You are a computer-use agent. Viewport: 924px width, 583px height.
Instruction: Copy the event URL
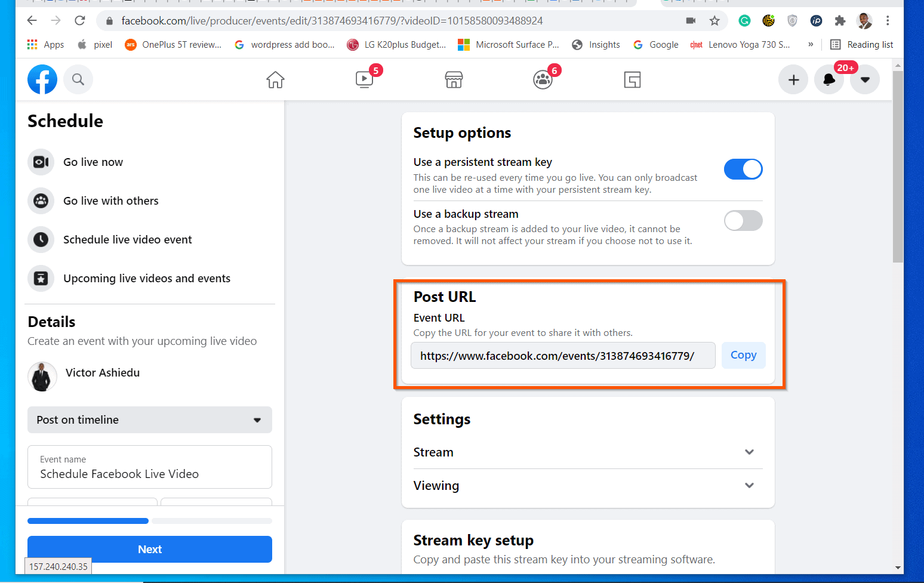(x=743, y=355)
